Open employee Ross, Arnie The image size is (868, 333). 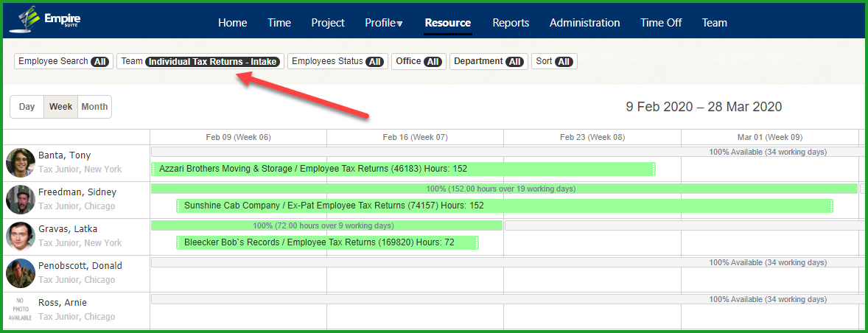[x=63, y=303]
